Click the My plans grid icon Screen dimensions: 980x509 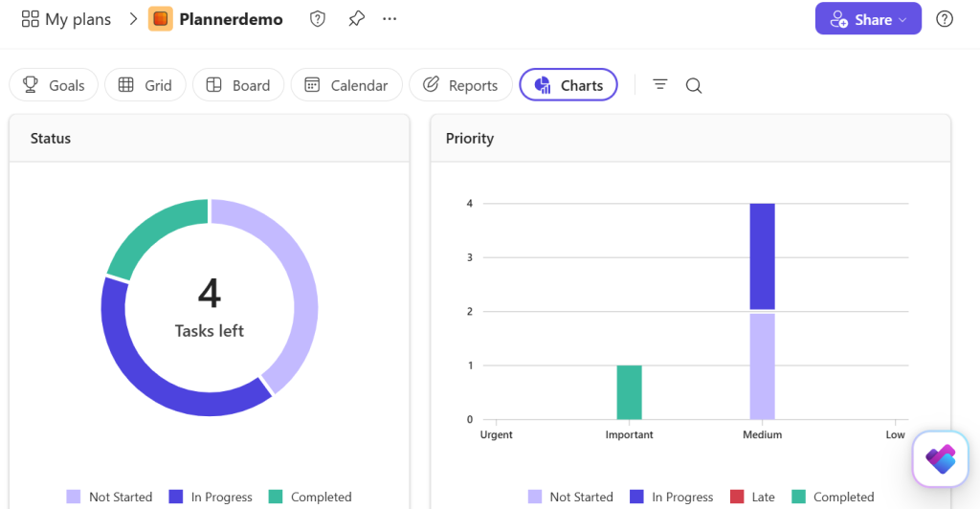[x=30, y=19]
